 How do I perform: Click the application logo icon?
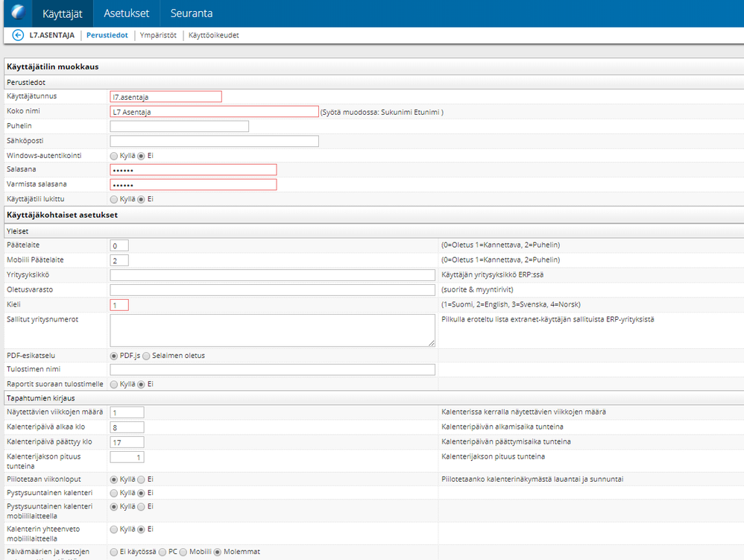(18, 13)
